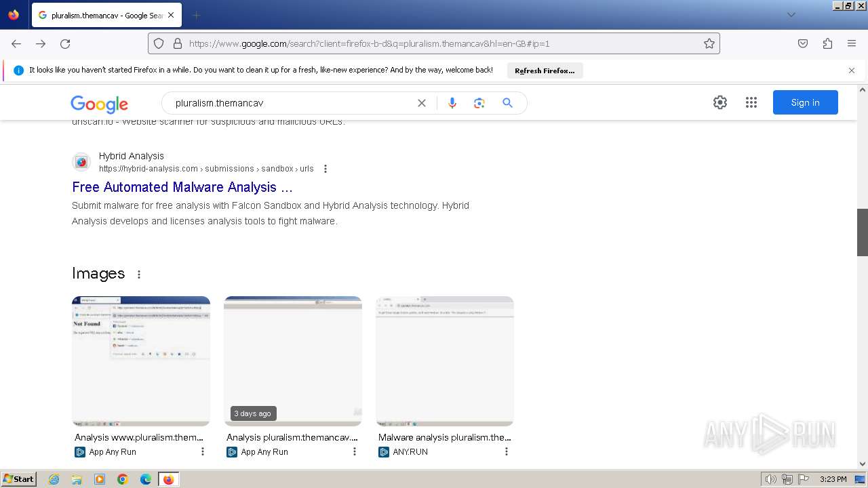868x488 pixels.
Task: Open Google apps grid
Action: click(x=751, y=102)
